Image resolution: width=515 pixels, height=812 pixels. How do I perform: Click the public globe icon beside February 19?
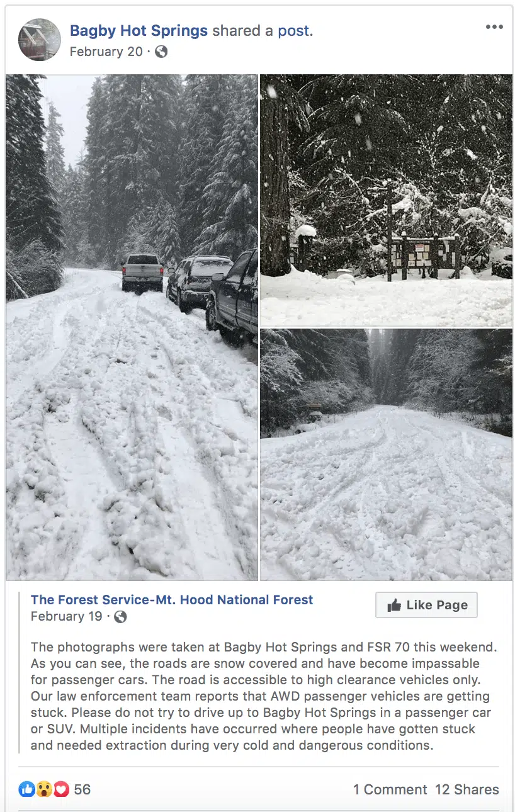(x=120, y=617)
